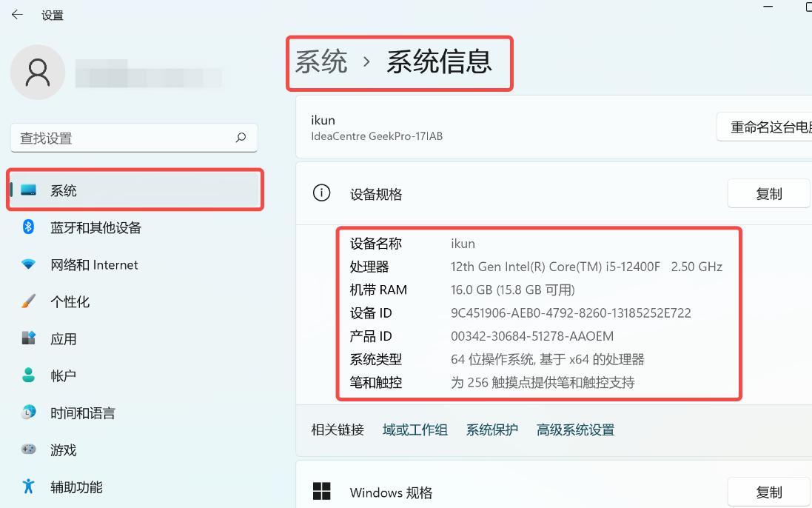Collapse the 设备规格 section header
The image size is (812, 508).
(554, 194)
